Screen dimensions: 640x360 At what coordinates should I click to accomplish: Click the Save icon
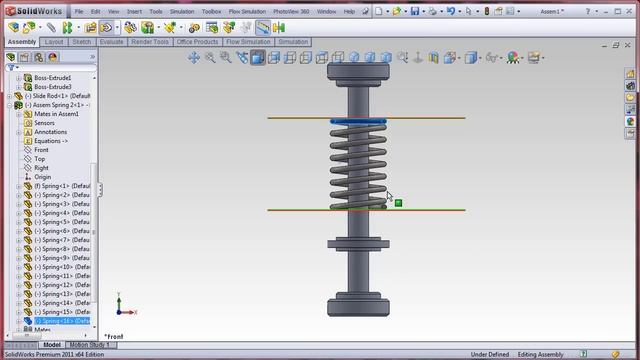[415, 11]
